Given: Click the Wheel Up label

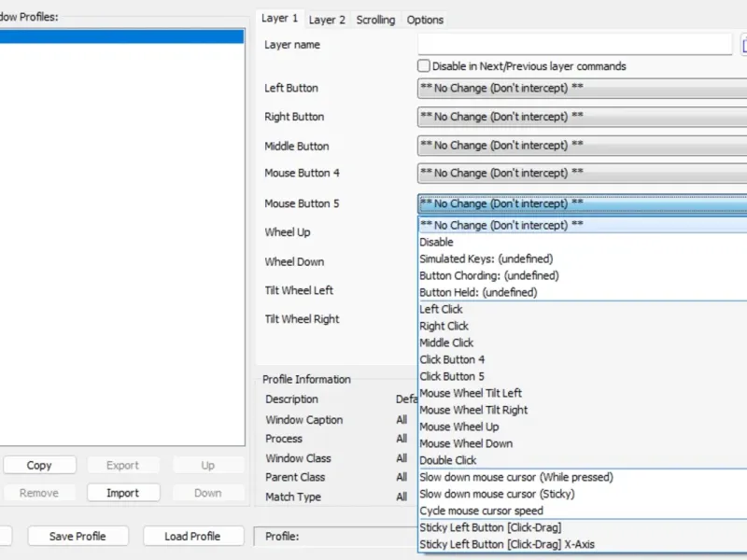Looking at the screenshot, I should pos(288,231).
